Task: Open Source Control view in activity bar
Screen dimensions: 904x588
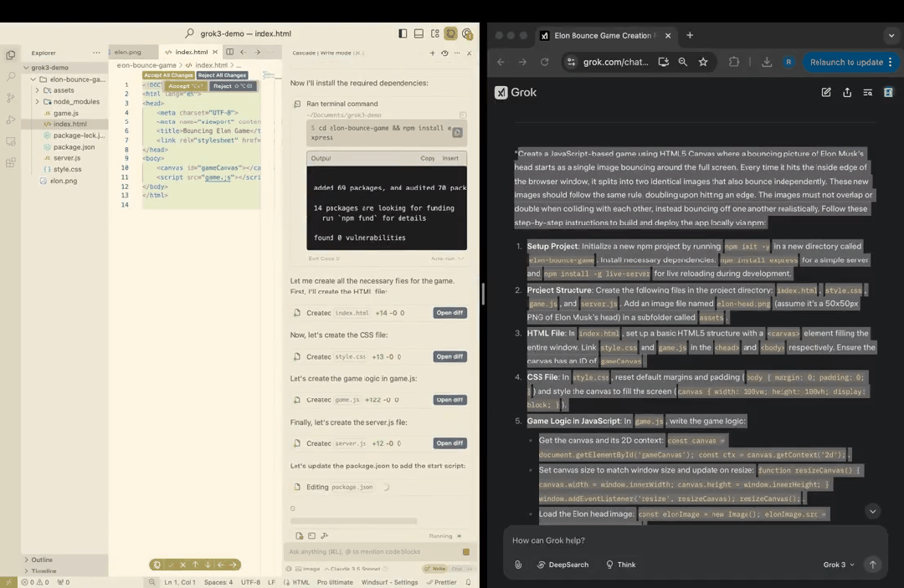Action: [x=10, y=98]
